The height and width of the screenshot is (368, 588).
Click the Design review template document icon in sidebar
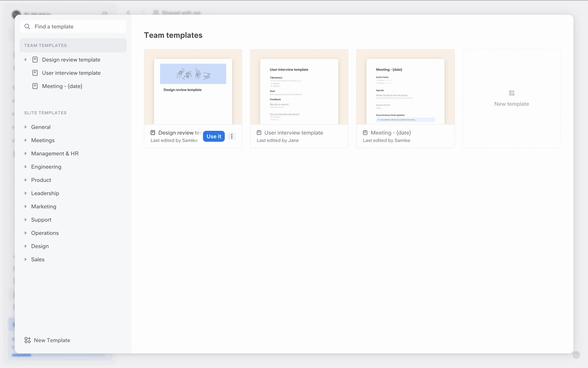click(35, 59)
